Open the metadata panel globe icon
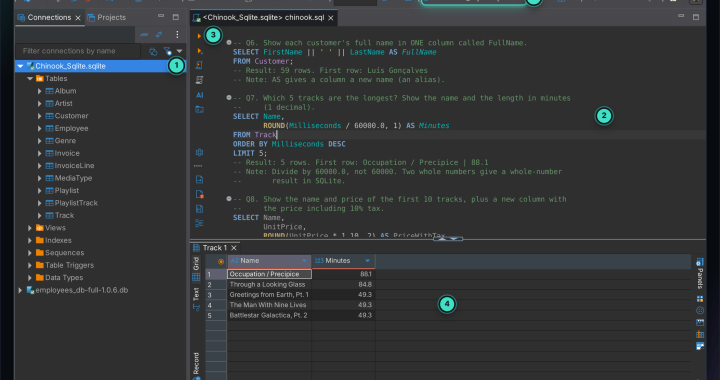 [700, 311]
